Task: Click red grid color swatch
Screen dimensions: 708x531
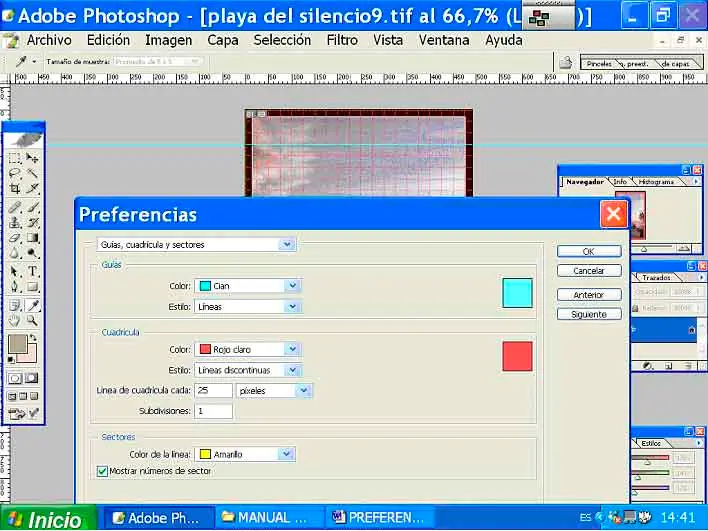Action: (x=517, y=356)
